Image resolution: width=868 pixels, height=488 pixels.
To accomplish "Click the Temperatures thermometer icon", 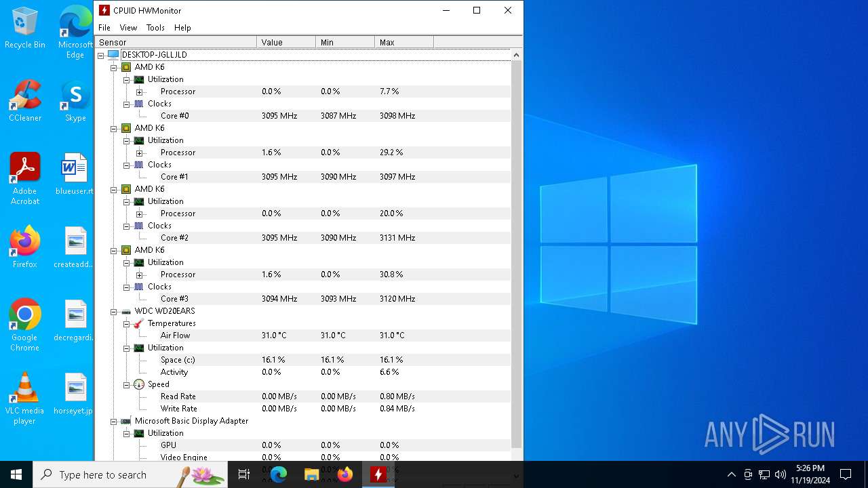I will tap(139, 323).
